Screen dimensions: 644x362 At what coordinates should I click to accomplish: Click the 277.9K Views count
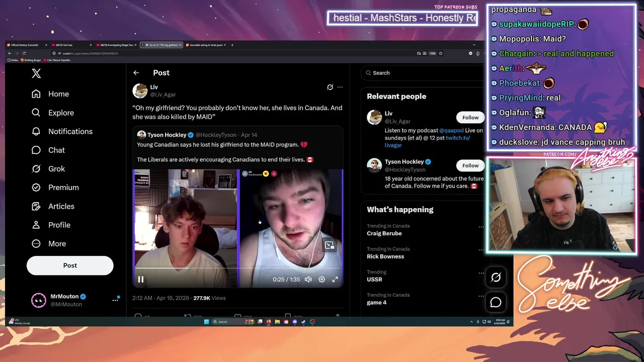point(209,298)
